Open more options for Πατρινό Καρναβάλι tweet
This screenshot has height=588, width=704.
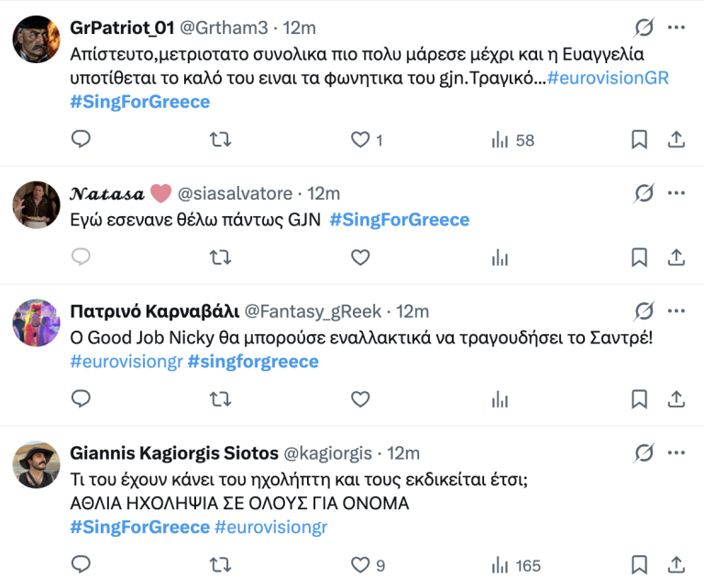[676, 311]
